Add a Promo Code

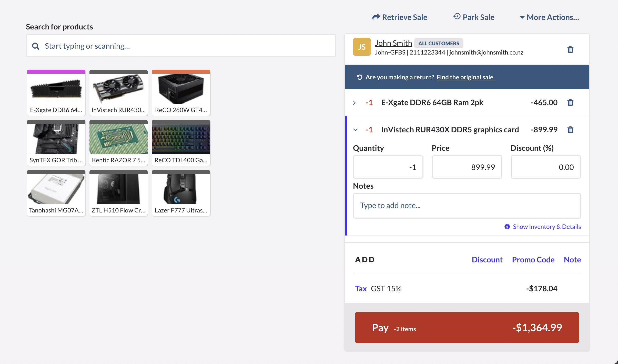pos(533,260)
